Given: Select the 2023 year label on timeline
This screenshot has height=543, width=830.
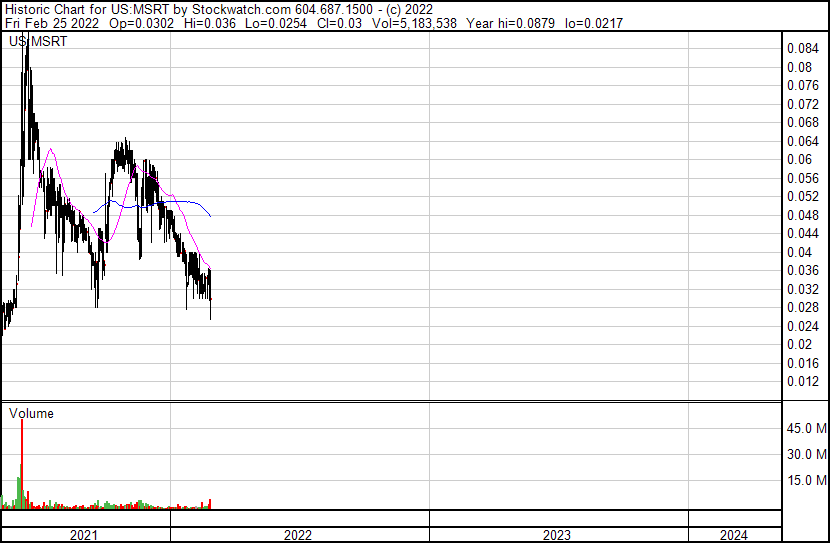Looking at the screenshot, I should coord(557,535).
